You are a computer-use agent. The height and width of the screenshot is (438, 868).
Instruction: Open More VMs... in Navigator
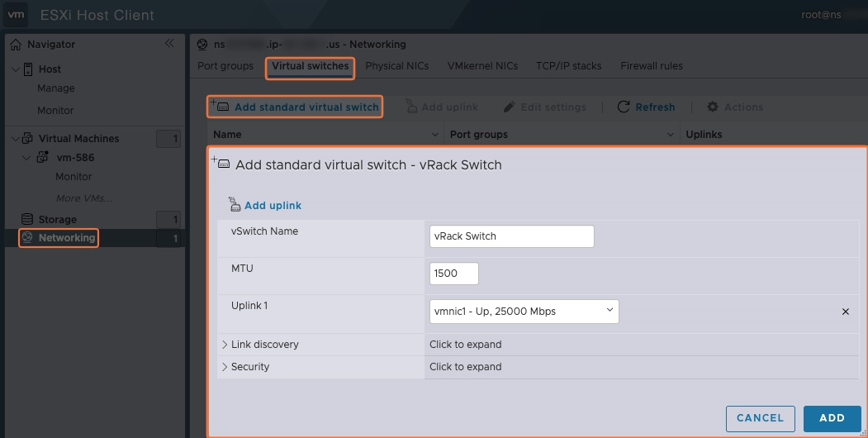pyautogui.click(x=84, y=198)
